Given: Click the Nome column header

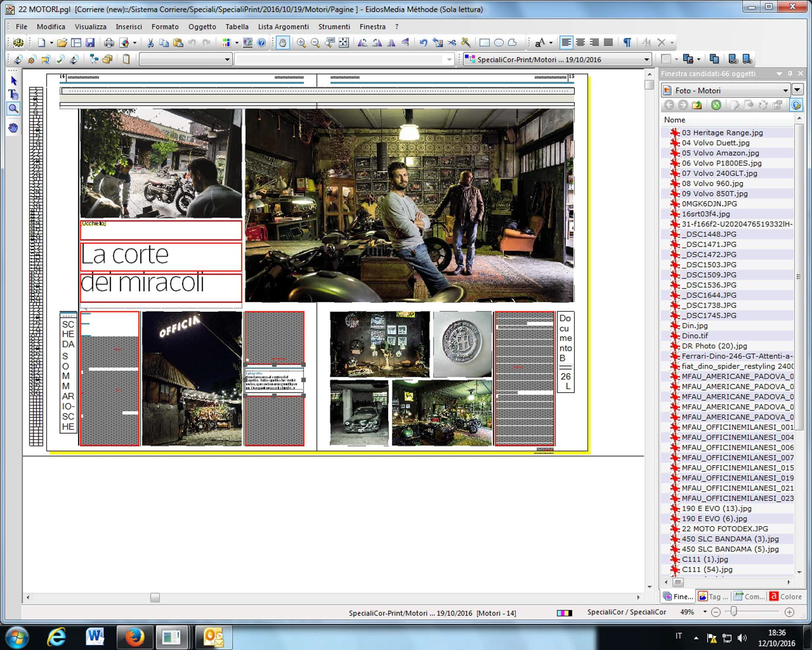Looking at the screenshot, I should pyautogui.click(x=675, y=120).
